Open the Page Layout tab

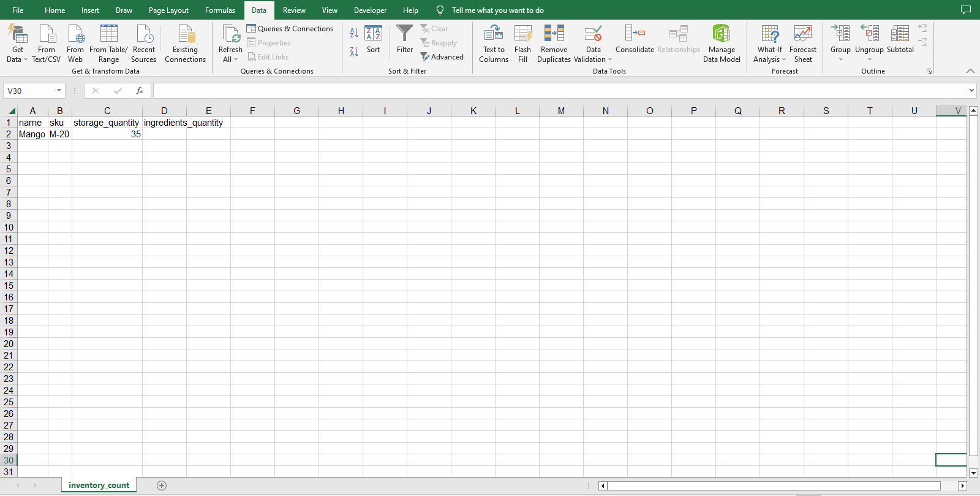coord(168,10)
